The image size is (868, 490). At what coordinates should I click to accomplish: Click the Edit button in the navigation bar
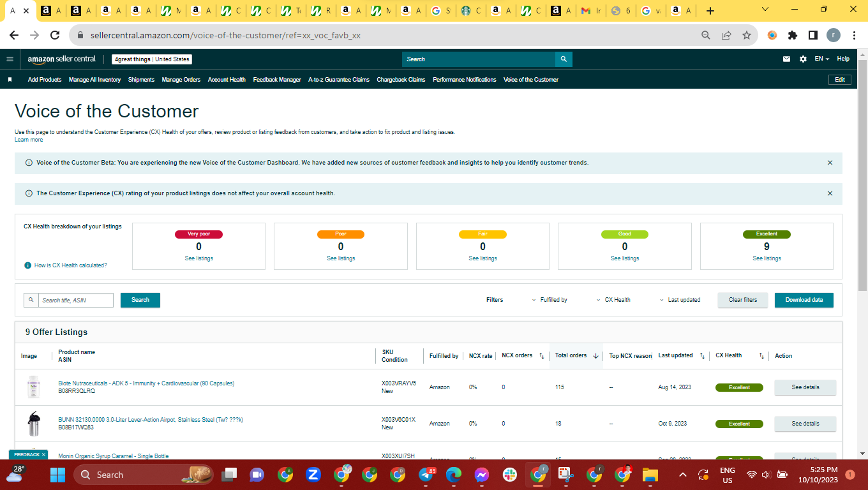pyautogui.click(x=839, y=80)
